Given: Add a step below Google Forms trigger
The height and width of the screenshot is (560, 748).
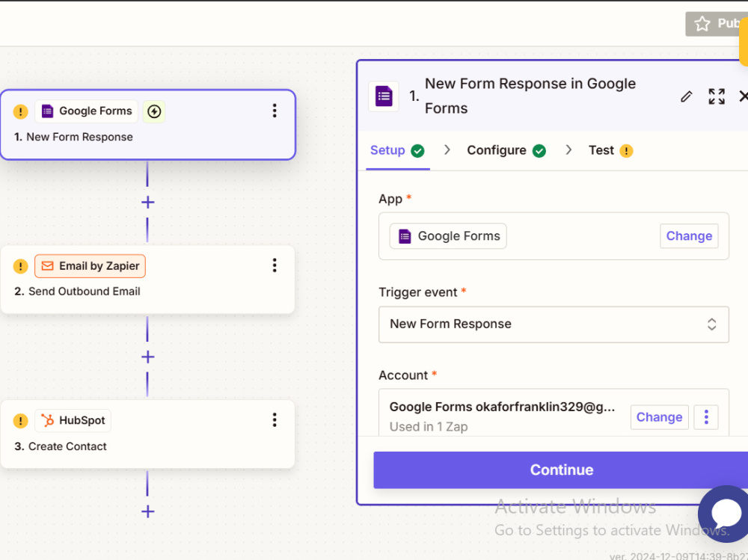Looking at the screenshot, I should (x=148, y=203).
